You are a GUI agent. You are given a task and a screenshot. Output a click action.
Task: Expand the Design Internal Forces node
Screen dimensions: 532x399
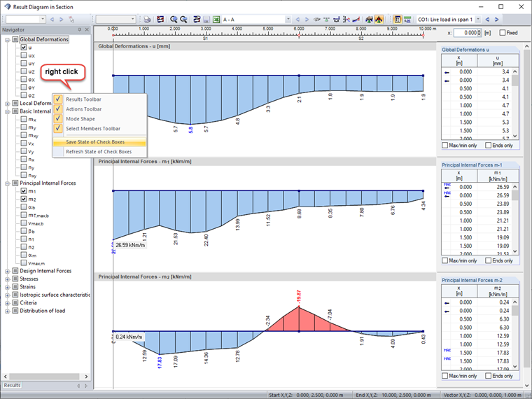(7, 272)
